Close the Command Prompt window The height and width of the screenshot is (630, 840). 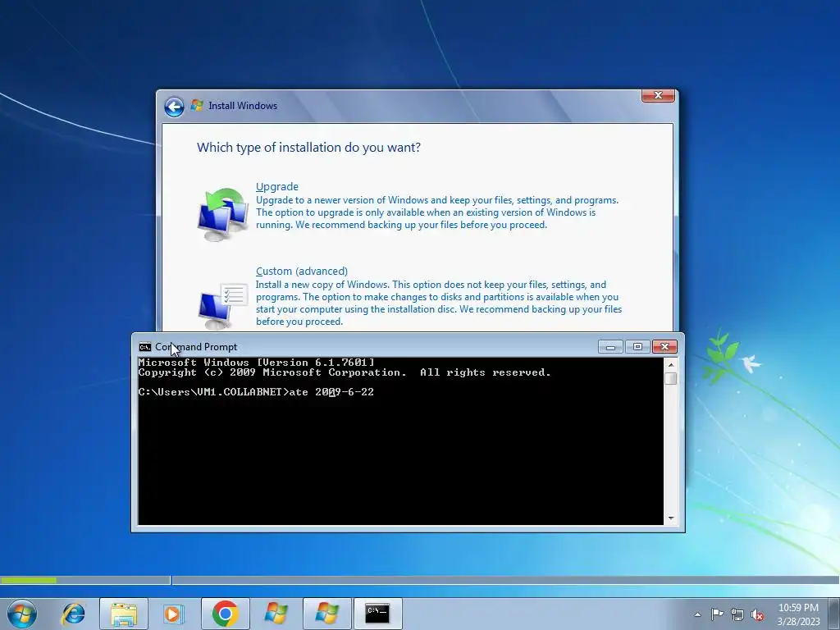(x=664, y=347)
